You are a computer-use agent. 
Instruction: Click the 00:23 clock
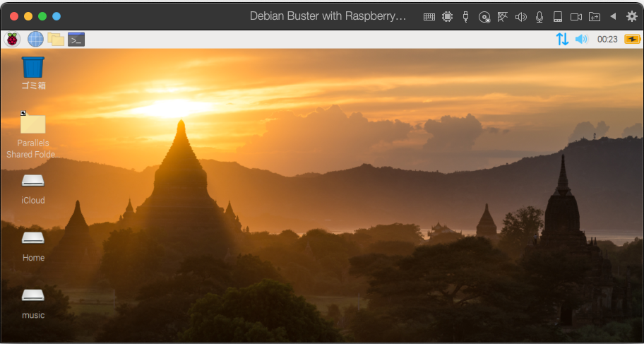point(607,40)
